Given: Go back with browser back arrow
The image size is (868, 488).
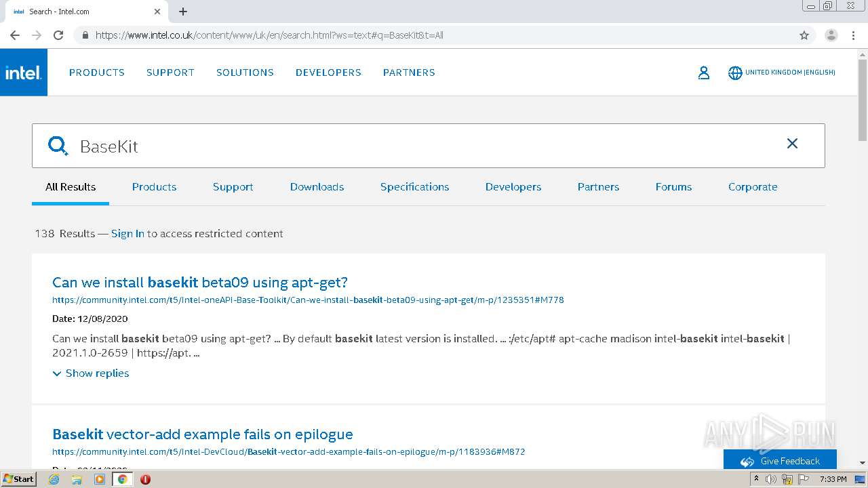Looking at the screenshot, I should tap(15, 35).
